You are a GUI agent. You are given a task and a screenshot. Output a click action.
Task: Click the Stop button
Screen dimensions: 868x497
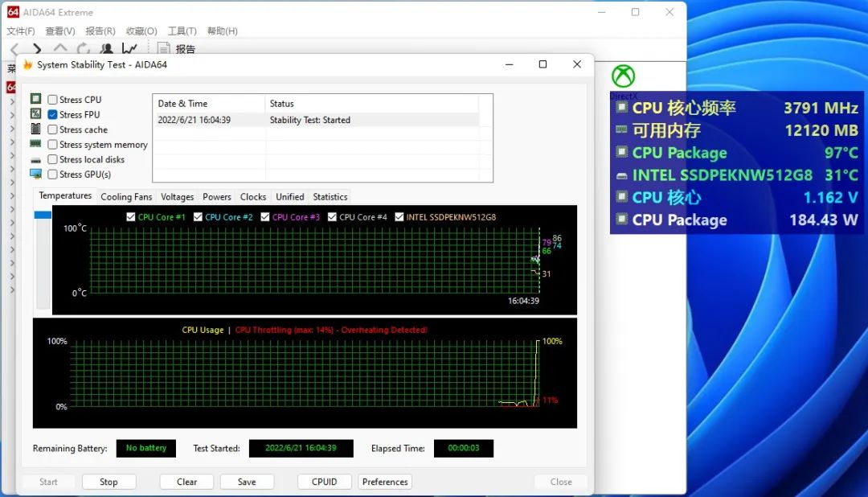[108, 481]
